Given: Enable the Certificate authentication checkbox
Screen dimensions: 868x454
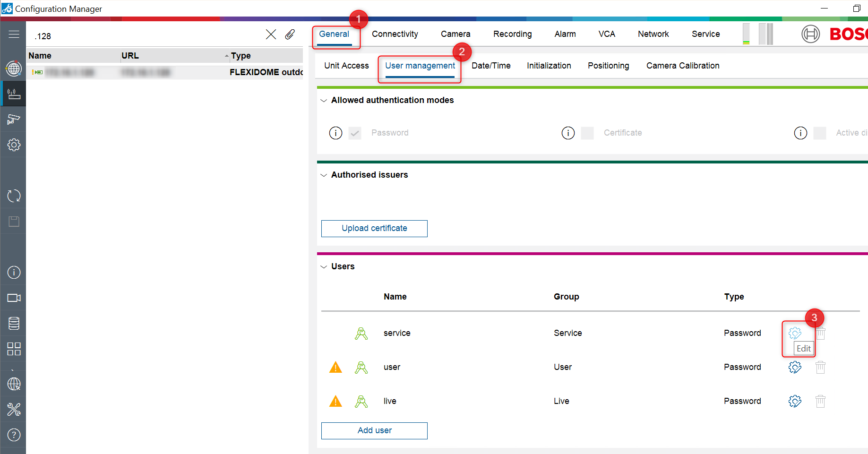Looking at the screenshot, I should (x=587, y=133).
